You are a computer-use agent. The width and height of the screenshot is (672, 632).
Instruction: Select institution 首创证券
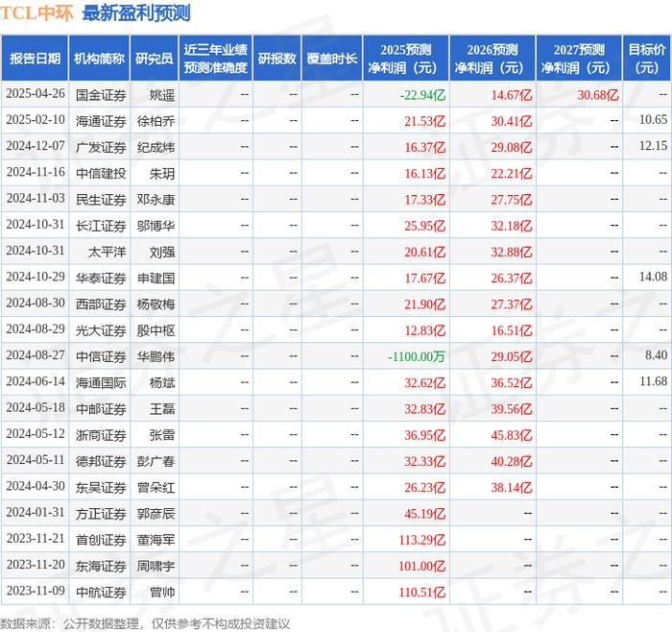pos(101,540)
